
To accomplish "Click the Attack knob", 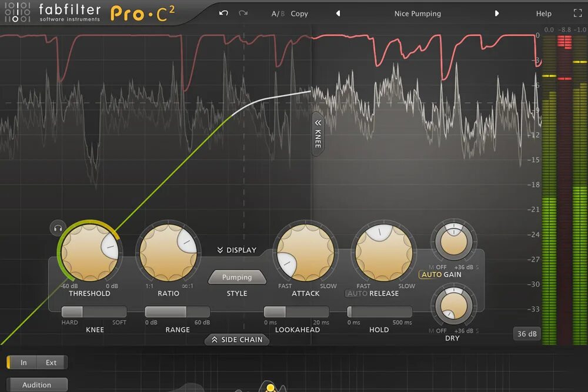I will point(306,253).
